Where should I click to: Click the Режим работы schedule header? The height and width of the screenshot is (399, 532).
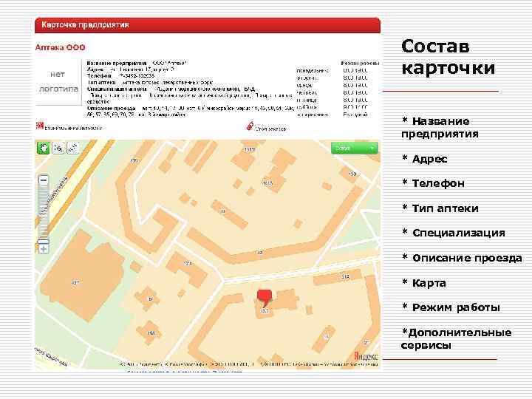(360, 63)
